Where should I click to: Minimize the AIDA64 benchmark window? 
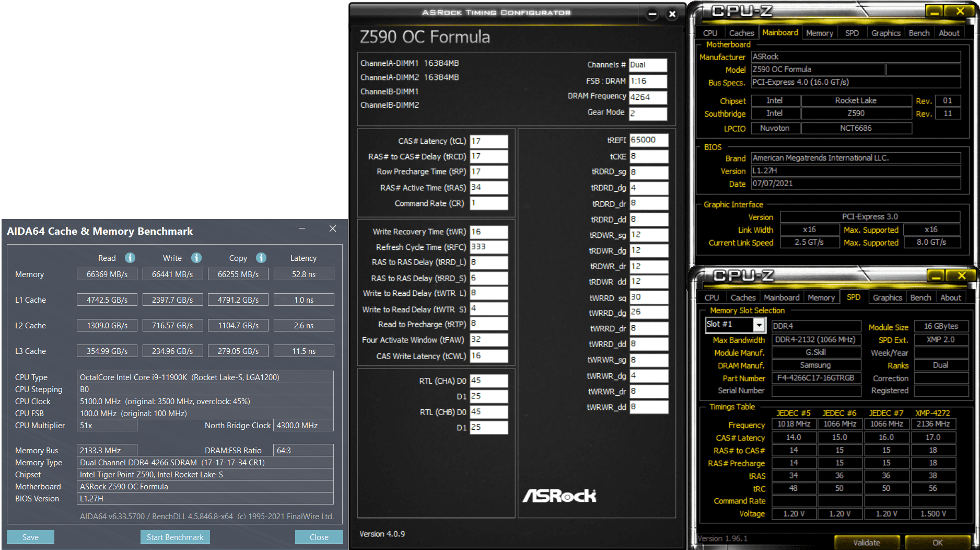[301, 228]
